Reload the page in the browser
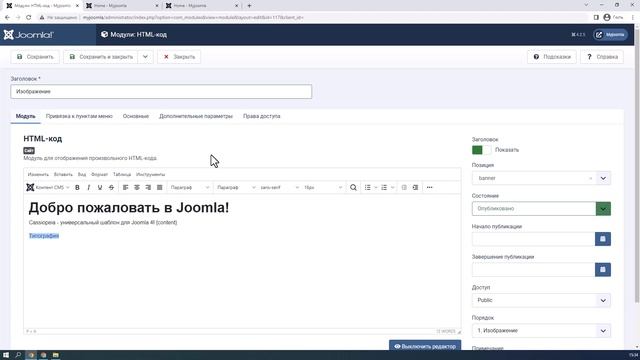640x360 pixels. 29,17
